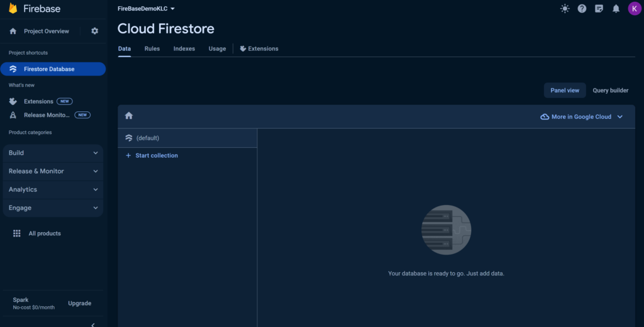Expand the Analytics product category
Screen dimensions: 644x327
pyautogui.click(x=53, y=189)
